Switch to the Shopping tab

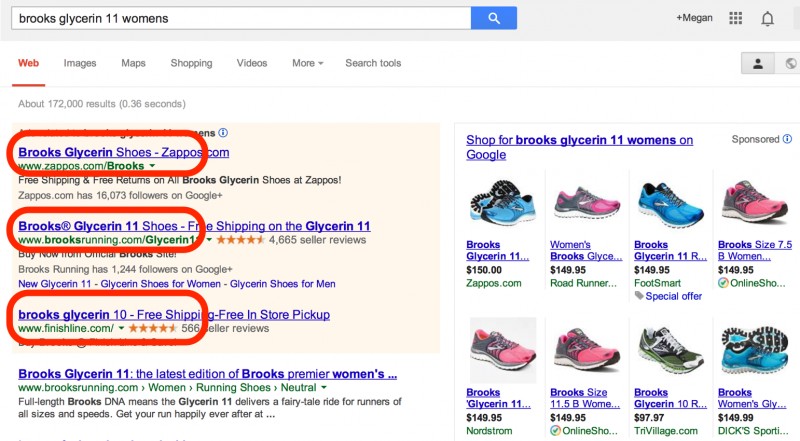[x=191, y=63]
